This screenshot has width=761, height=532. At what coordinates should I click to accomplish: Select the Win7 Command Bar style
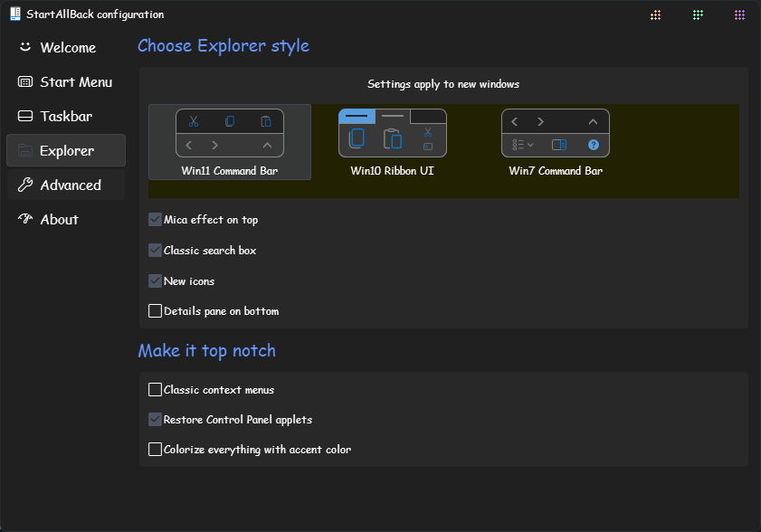(x=555, y=143)
